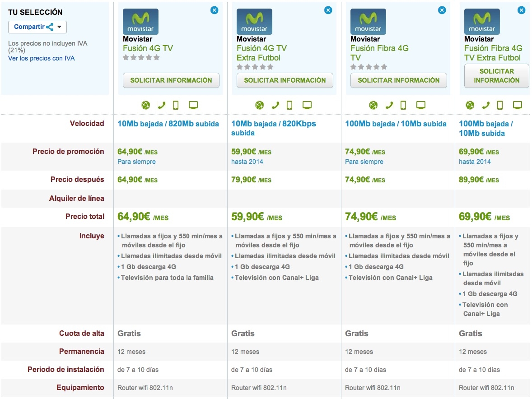Open Fusión 4G TV Extra Futbol title link

(x=261, y=53)
